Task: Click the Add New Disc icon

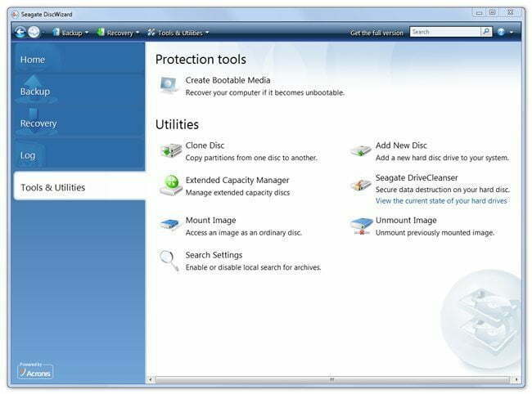Action: [361, 150]
